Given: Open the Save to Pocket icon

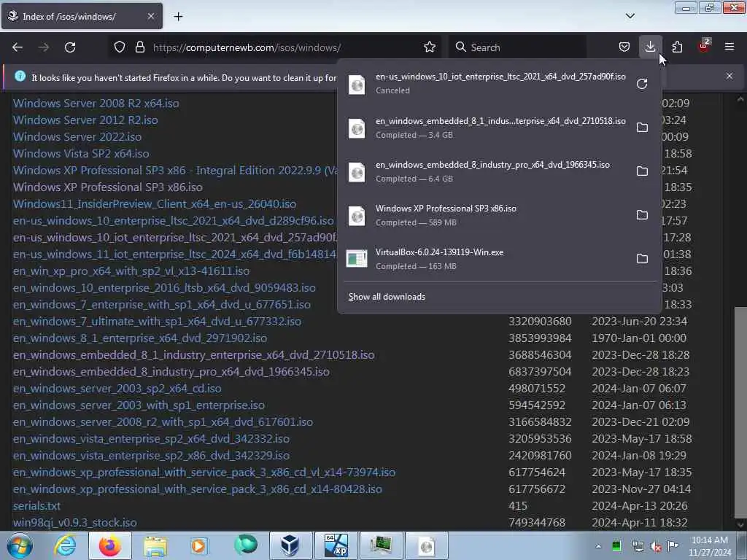Looking at the screenshot, I should pos(624,47).
